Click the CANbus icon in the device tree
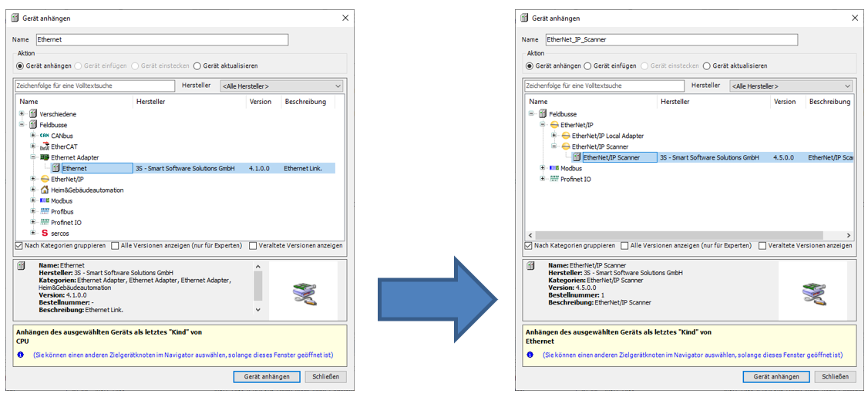868x397 pixels. pyautogui.click(x=44, y=136)
